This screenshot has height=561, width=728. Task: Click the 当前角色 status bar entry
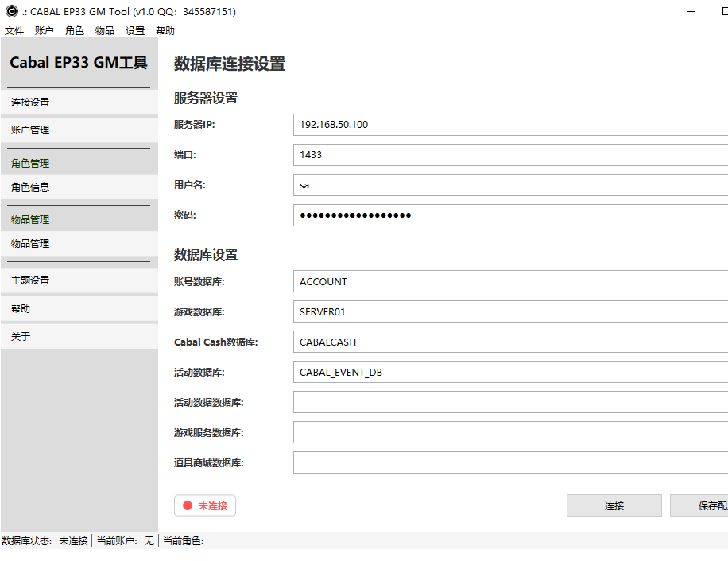pyautogui.click(x=184, y=541)
